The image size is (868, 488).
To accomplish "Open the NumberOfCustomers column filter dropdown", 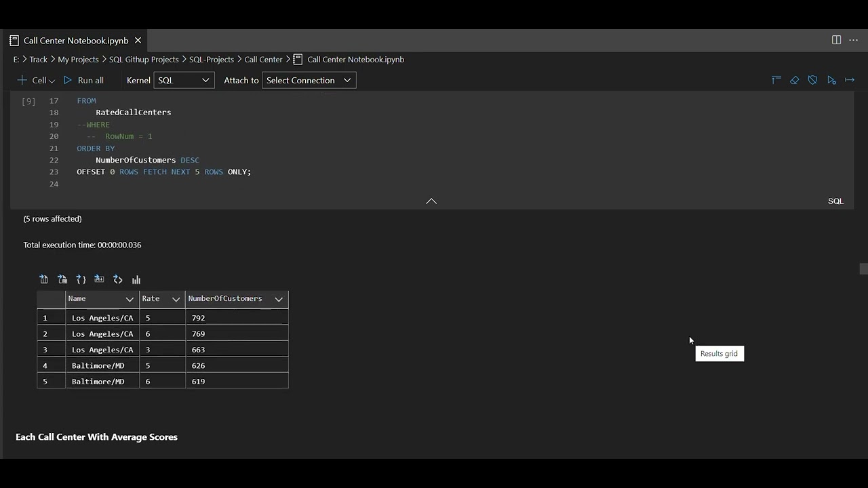I will coord(279,299).
